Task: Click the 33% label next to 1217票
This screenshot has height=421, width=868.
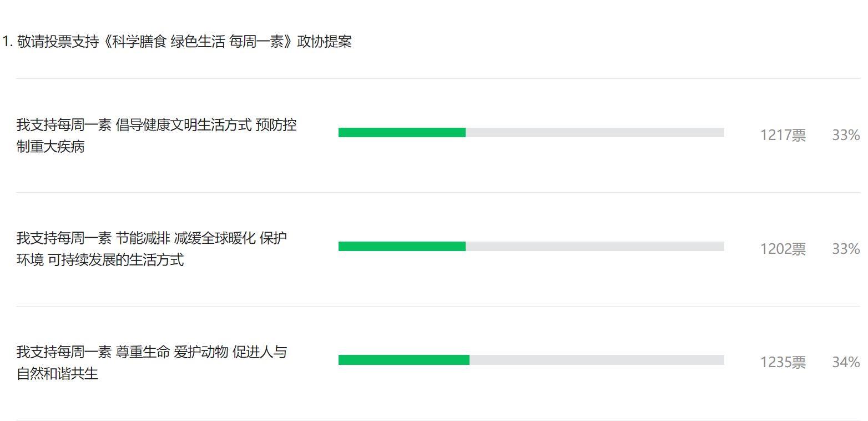Action: pyautogui.click(x=846, y=135)
